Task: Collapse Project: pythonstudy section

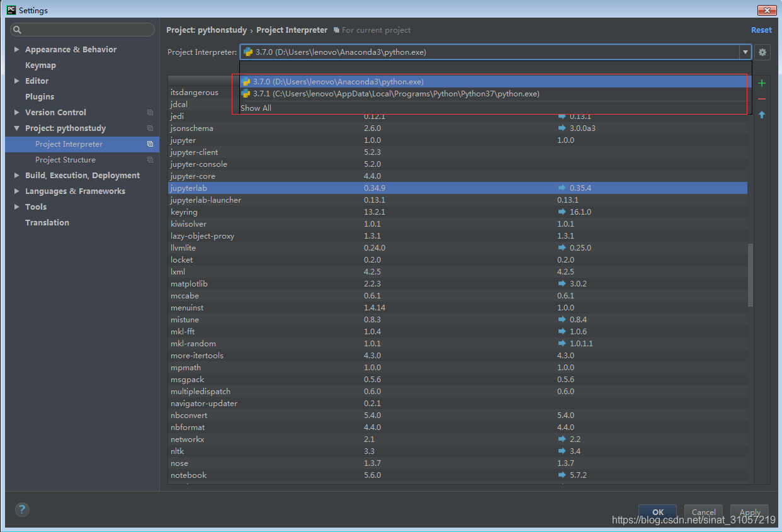Action: (x=17, y=128)
